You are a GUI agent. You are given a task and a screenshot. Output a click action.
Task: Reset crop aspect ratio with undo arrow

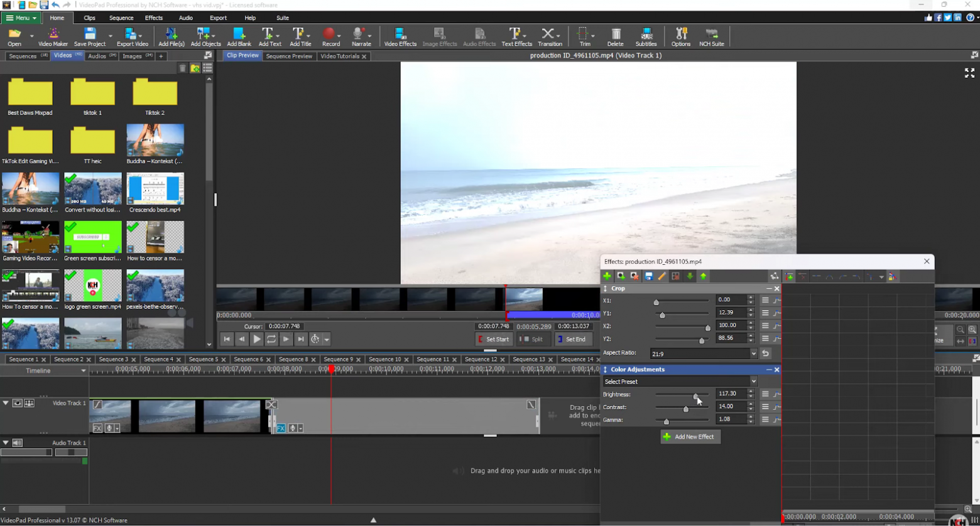tap(766, 353)
